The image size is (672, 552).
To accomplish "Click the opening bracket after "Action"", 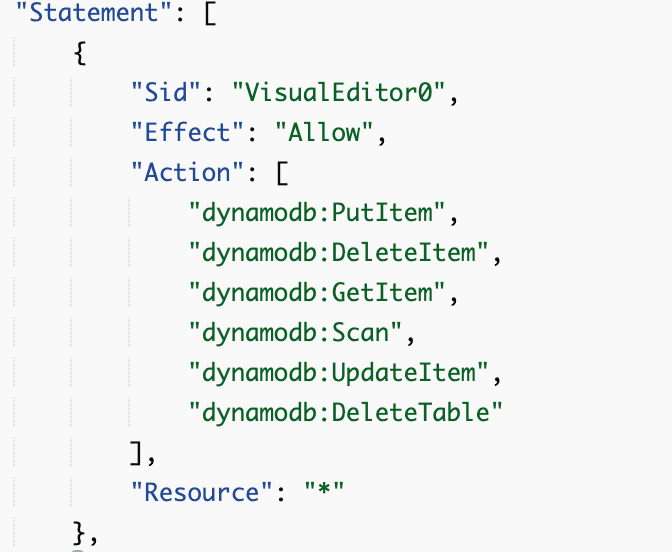I will coord(283,173).
